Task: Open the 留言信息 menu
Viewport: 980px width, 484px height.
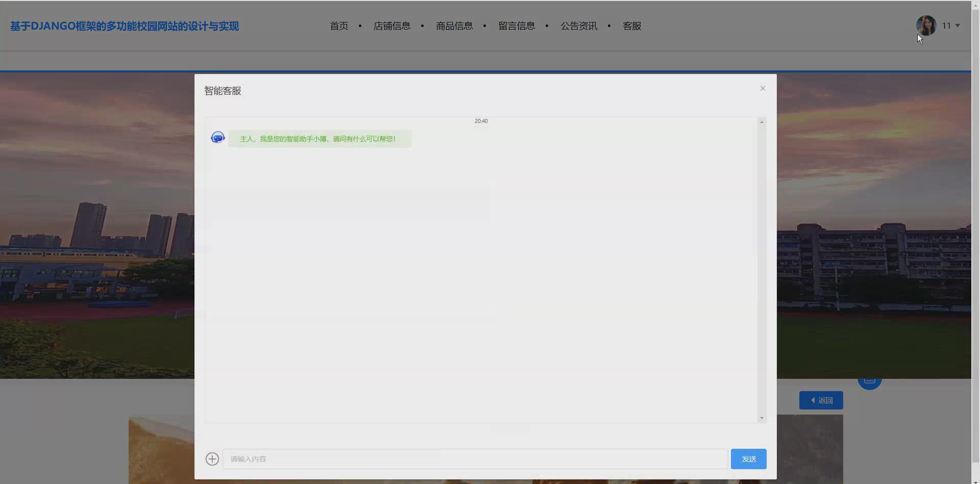Action: 517,26
